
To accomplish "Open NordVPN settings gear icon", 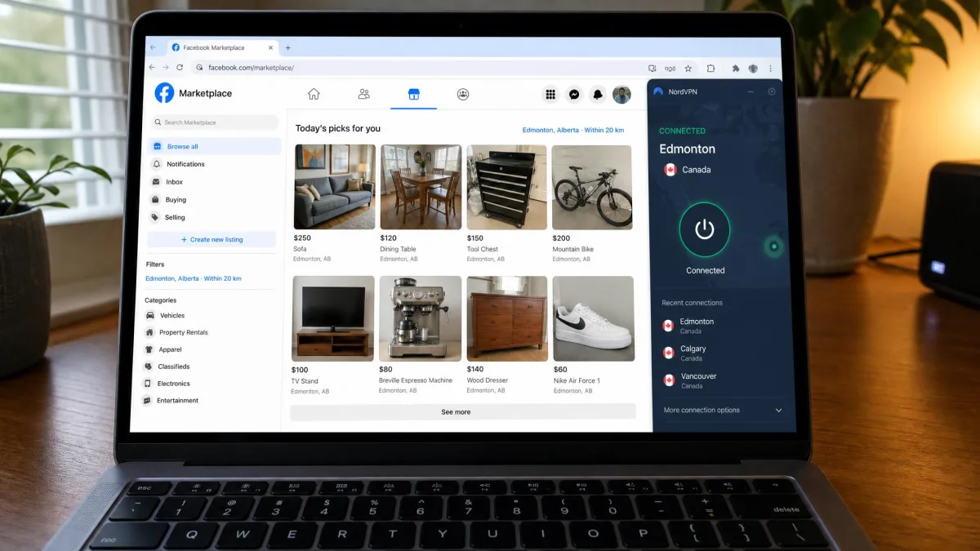I will (772, 91).
